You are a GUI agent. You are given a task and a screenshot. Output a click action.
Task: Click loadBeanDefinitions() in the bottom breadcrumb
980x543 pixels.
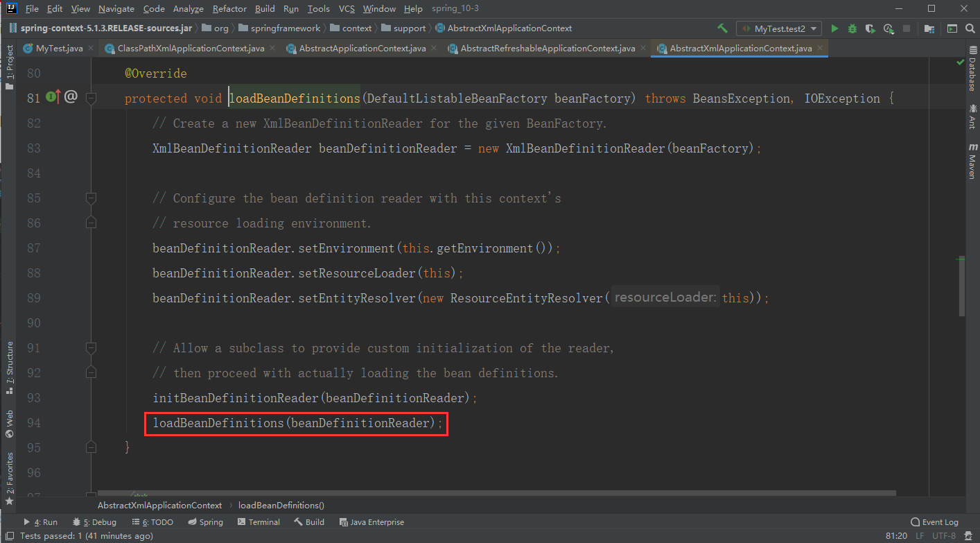coord(281,506)
